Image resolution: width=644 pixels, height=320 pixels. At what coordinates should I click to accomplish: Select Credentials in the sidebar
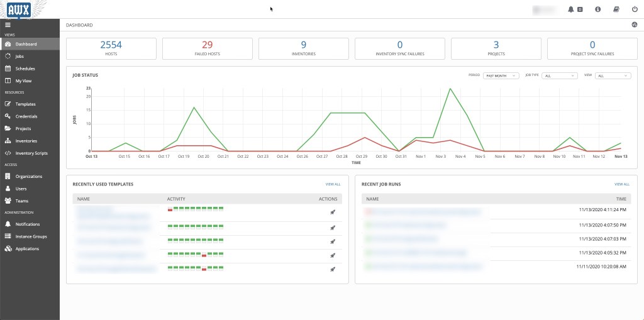pyautogui.click(x=26, y=116)
